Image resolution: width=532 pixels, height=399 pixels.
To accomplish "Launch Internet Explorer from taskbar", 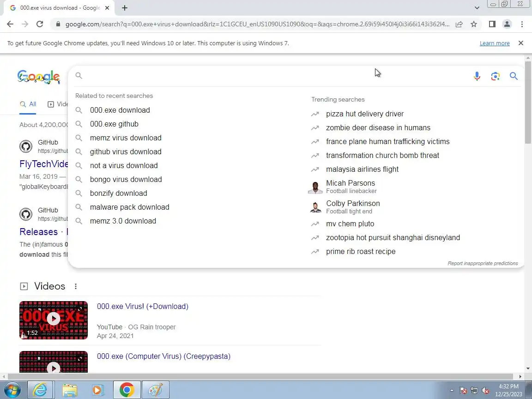I will [40, 390].
